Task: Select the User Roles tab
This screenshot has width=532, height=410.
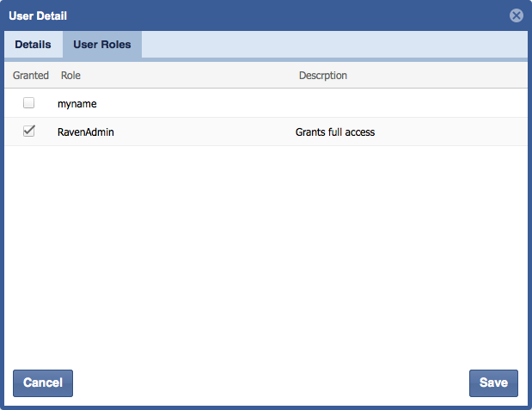Action: tap(102, 45)
